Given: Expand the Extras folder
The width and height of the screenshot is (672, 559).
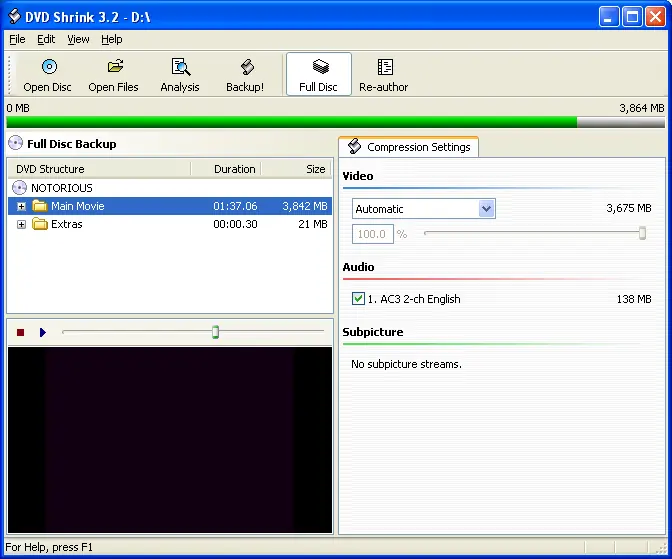Looking at the screenshot, I should (x=21, y=224).
